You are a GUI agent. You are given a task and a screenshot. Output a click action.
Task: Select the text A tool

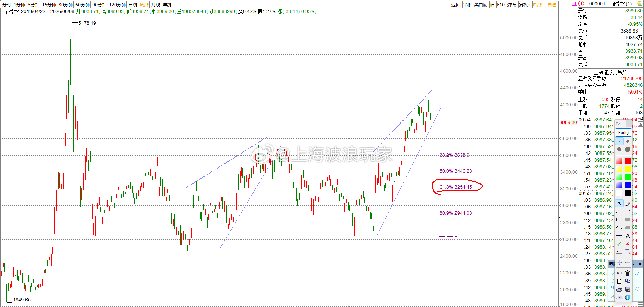(628, 236)
